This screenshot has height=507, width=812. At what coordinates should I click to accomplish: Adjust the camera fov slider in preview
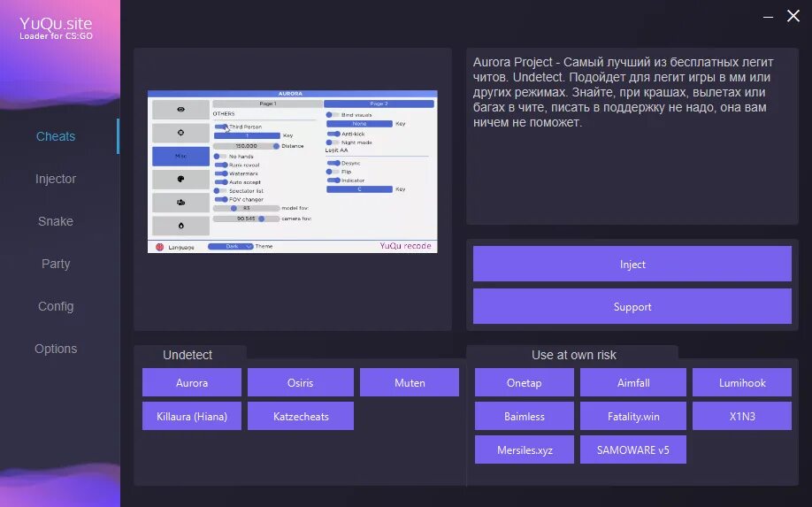[247, 219]
